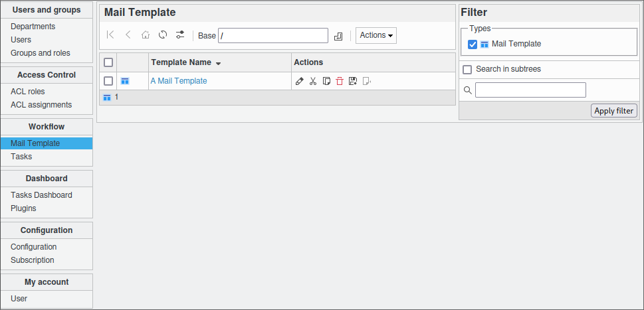Reload the list with the refresh icon
The image size is (644, 310).
tap(163, 35)
